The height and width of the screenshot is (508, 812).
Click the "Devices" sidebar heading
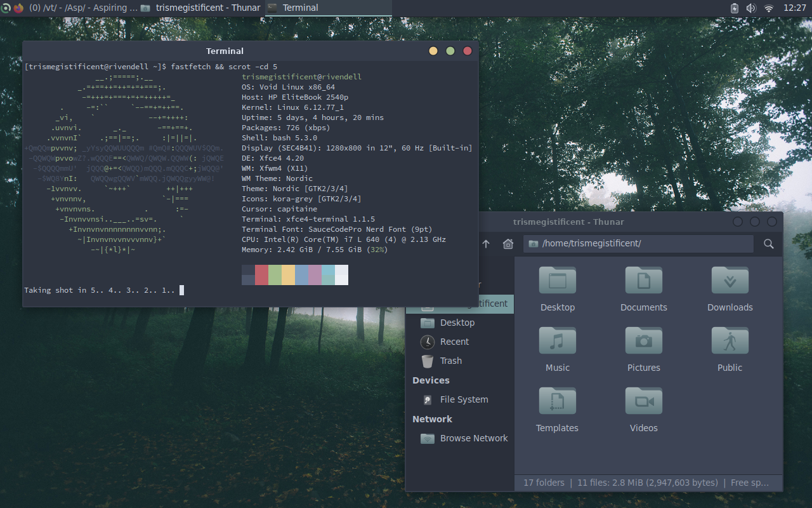pos(431,380)
